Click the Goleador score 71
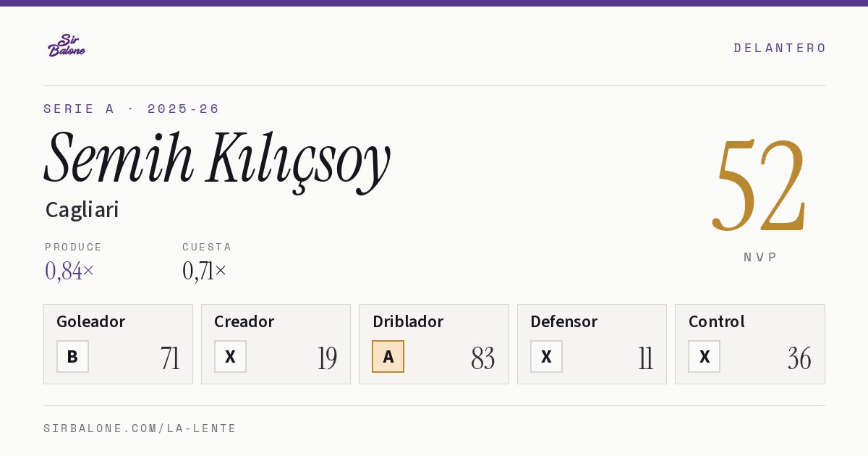 point(171,358)
